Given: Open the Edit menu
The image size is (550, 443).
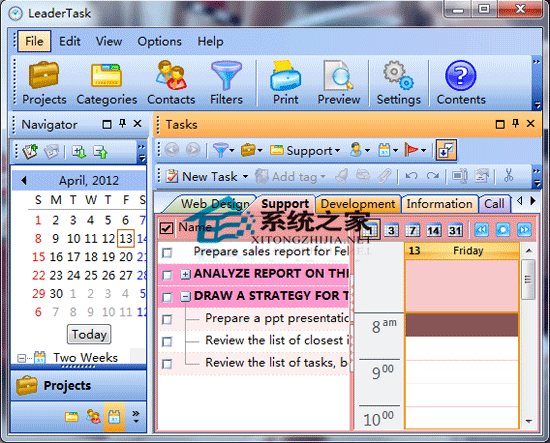Looking at the screenshot, I should pyautogui.click(x=69, y=41).
